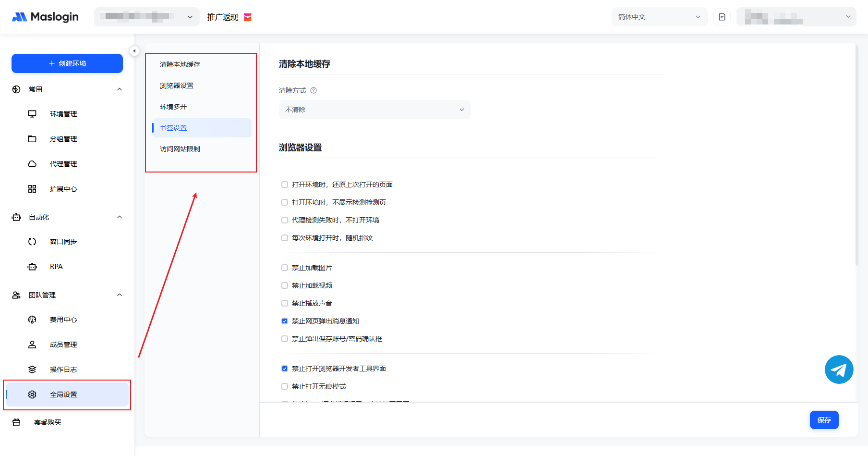Screen dimensions: 868x456
Task: Click the Telegram support chat icon
Action: coord(839,370)
